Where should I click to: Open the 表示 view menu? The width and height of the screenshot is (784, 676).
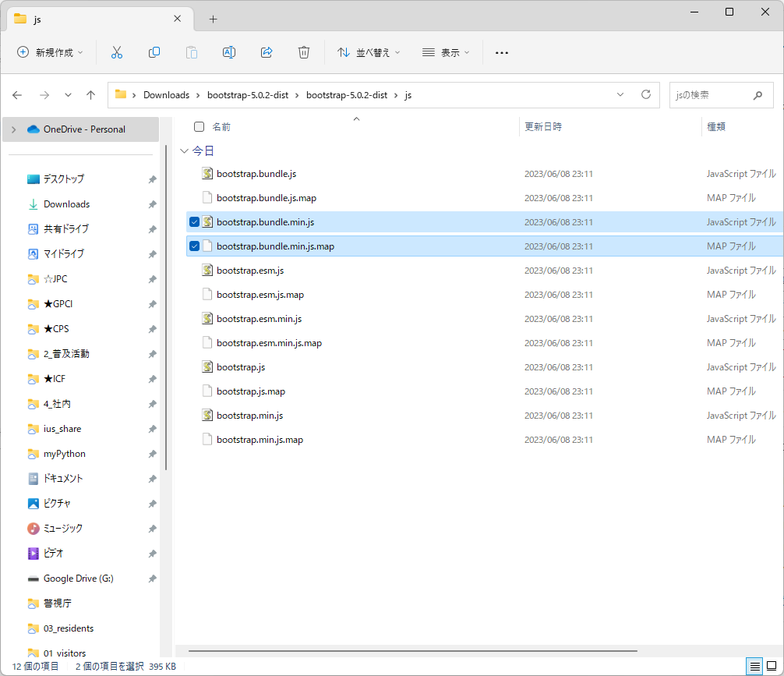(446, 52)
